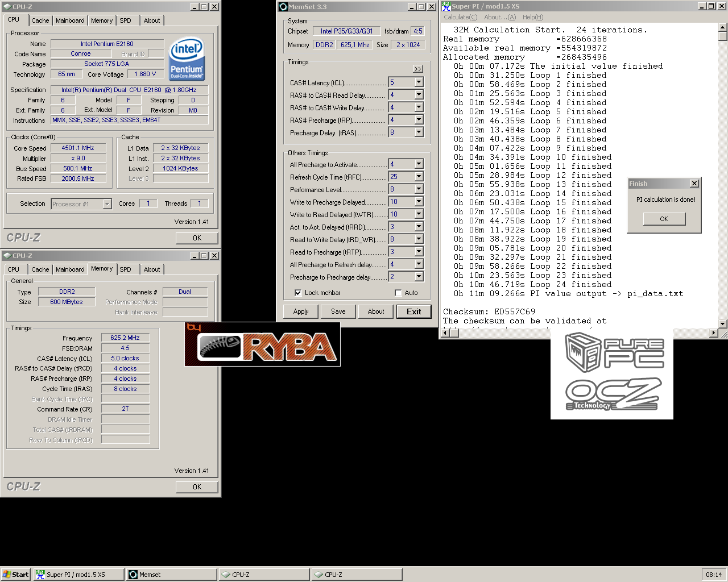Click the Super PI vertical scrollbar up arrow
Screen dimensions: 728x582
click(723, 27)
